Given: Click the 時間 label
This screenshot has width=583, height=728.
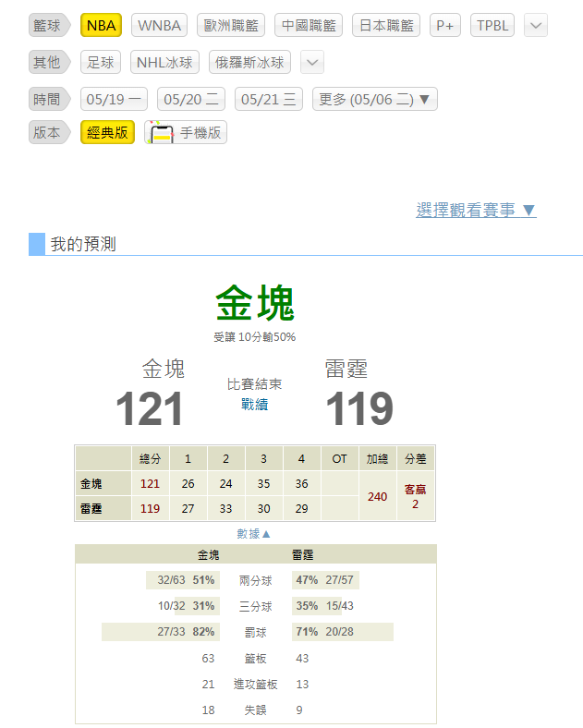Looking at the screenshot, I should (x=49, y=99).
